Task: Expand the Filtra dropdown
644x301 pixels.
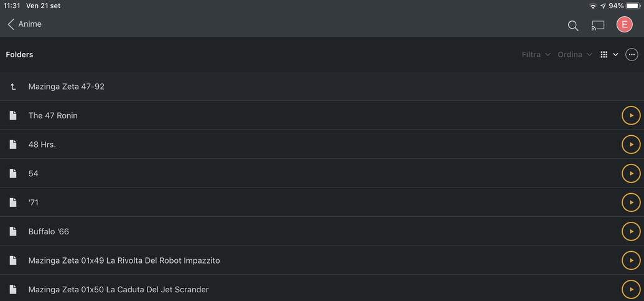Action: pos(536,55)
